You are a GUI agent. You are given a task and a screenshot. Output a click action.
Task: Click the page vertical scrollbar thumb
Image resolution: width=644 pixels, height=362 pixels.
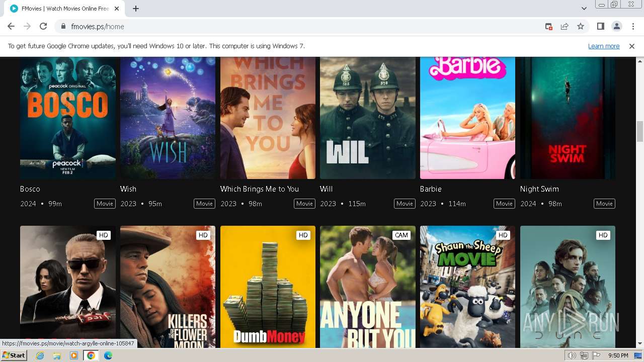640,132
